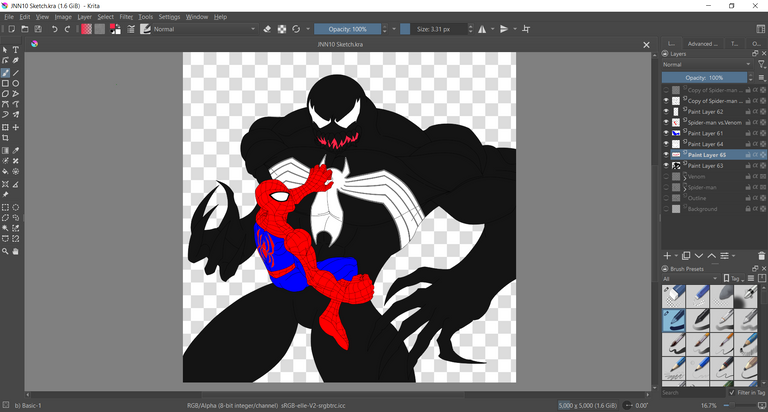Open toolbar blending mode Normal dropdown

coord(205,29)
